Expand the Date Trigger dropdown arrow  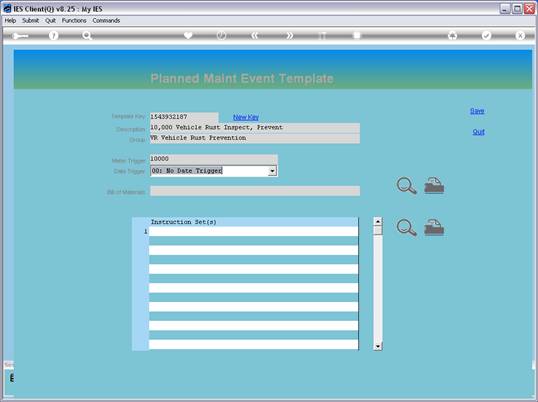(x=272, y=171)
